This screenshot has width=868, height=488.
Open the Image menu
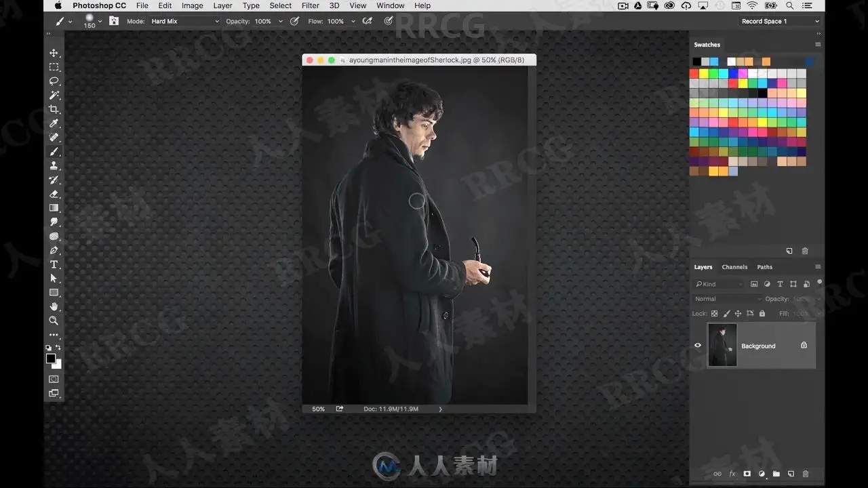coord(193,5)
